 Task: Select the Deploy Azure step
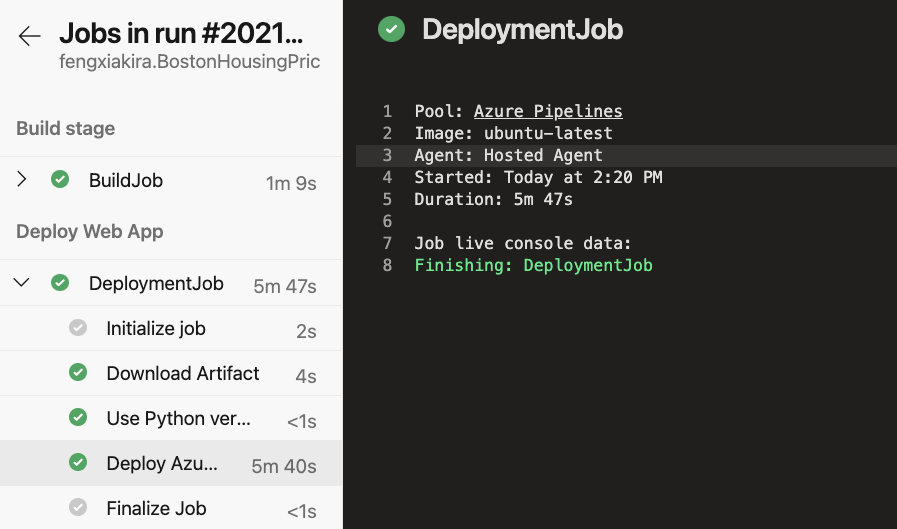click(171, 463)
